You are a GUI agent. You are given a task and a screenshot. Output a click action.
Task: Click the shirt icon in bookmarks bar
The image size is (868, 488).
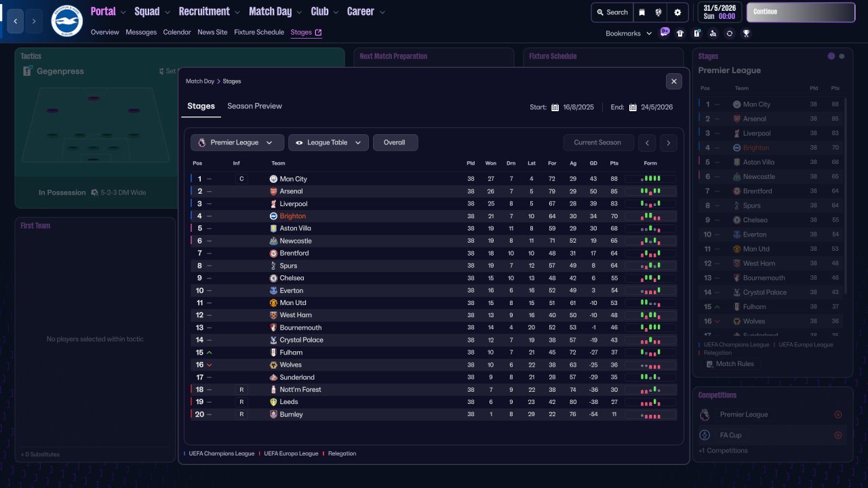click(x=680, y=33)
